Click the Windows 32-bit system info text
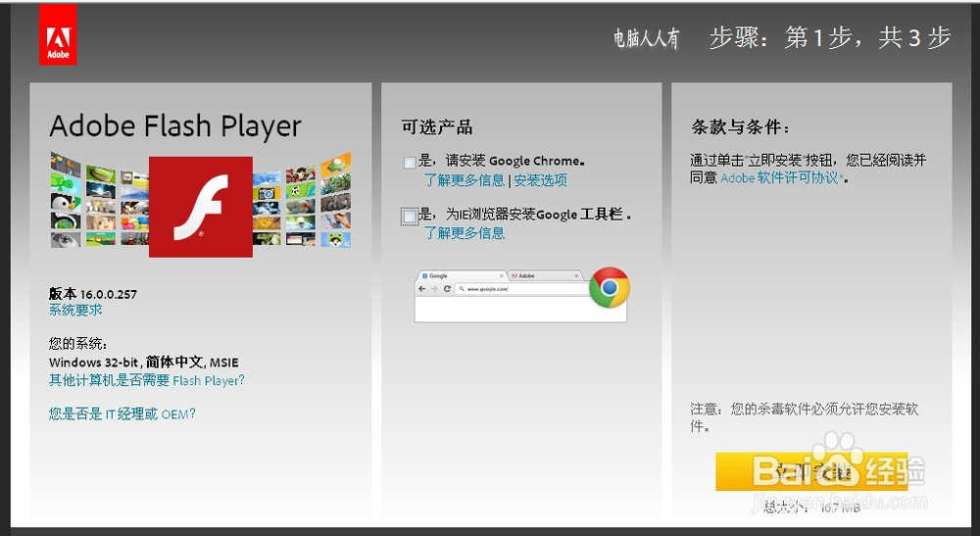The height and width of the screenshot is (536, 980). [x=144, y=363]
